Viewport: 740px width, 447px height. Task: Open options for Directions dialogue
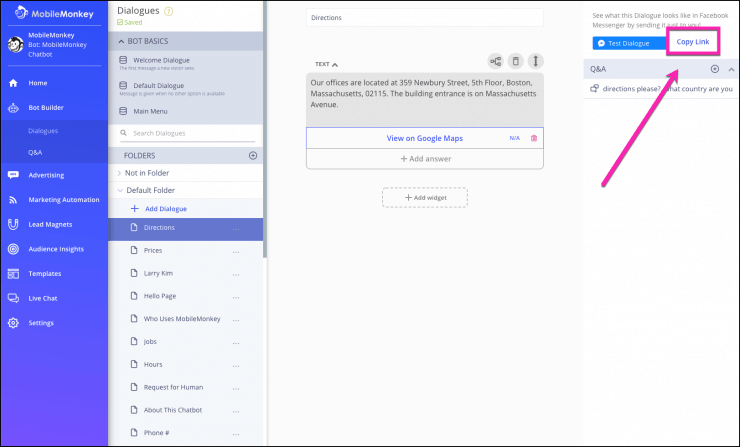point(236,229)
